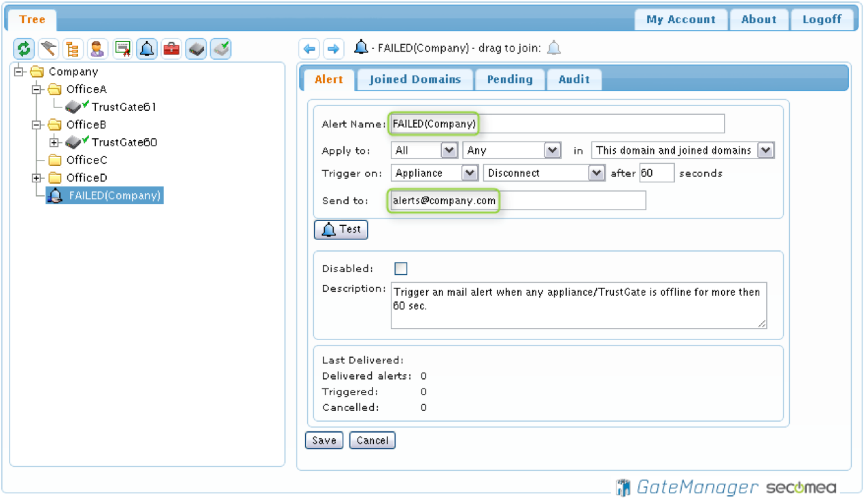Click the TrustGate60 appliance icon

[73, 142]
